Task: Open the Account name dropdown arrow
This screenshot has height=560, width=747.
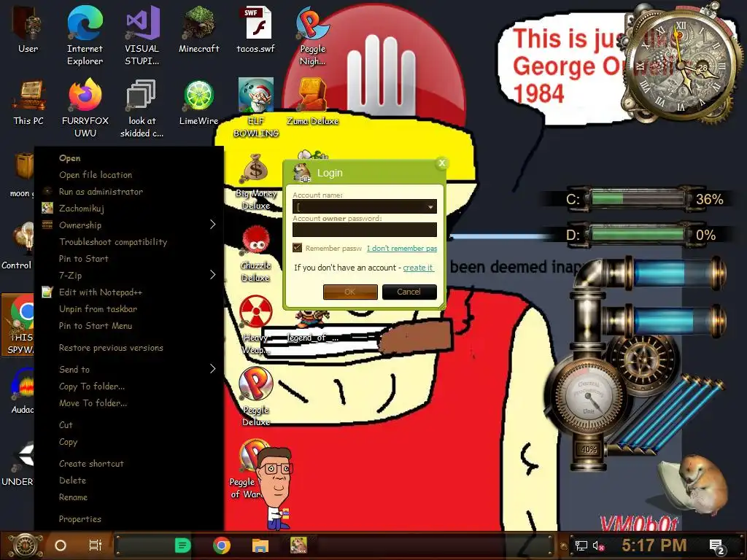Action: click(x=430, y=206)
